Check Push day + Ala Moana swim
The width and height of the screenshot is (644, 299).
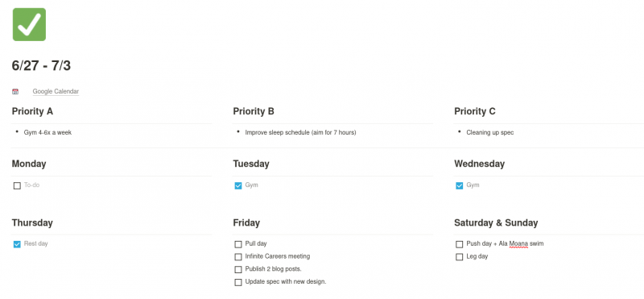459,244
